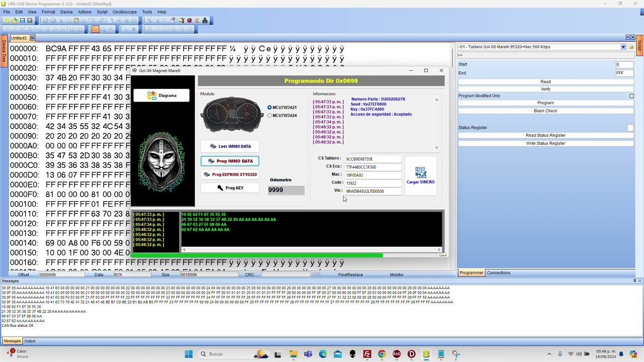
Task: Click the Start address input field
Action: (x=624, y=64)
